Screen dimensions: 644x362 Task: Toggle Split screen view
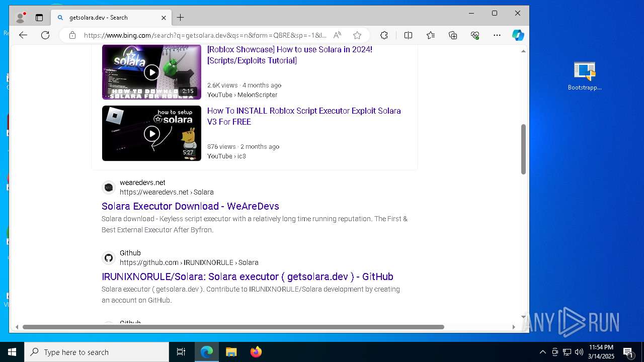pos(408,35)
